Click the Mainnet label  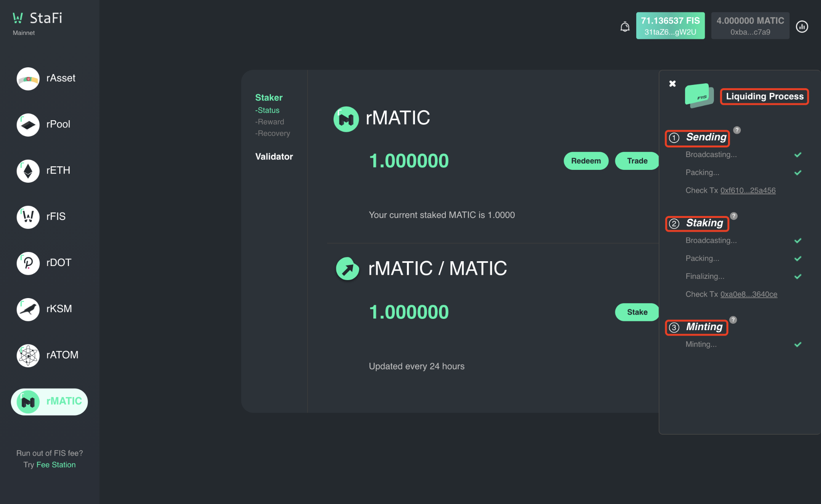[24, 33]
